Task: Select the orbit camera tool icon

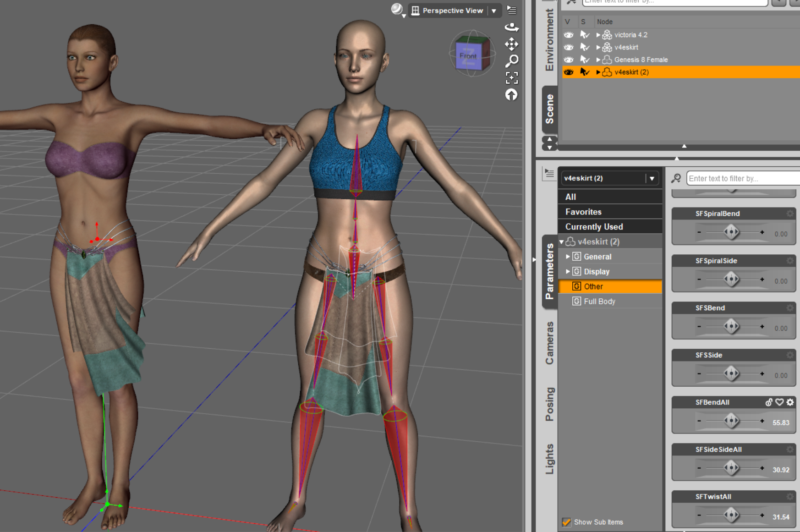Action: coord(512,27)
